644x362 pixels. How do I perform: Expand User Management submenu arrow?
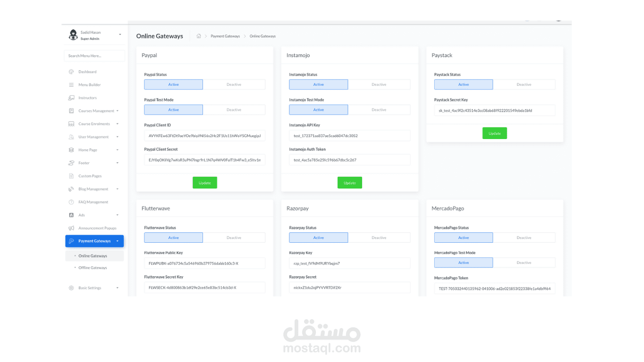click(117, 137)
